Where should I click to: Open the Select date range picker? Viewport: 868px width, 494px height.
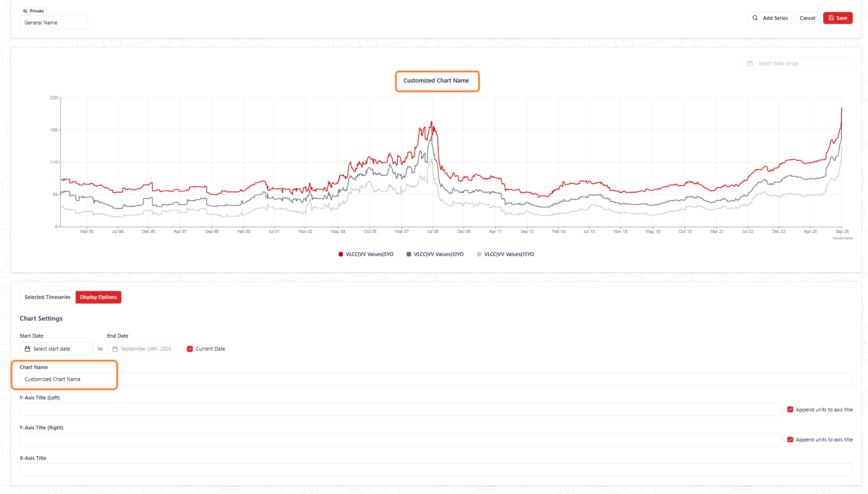tap(797, 63)
